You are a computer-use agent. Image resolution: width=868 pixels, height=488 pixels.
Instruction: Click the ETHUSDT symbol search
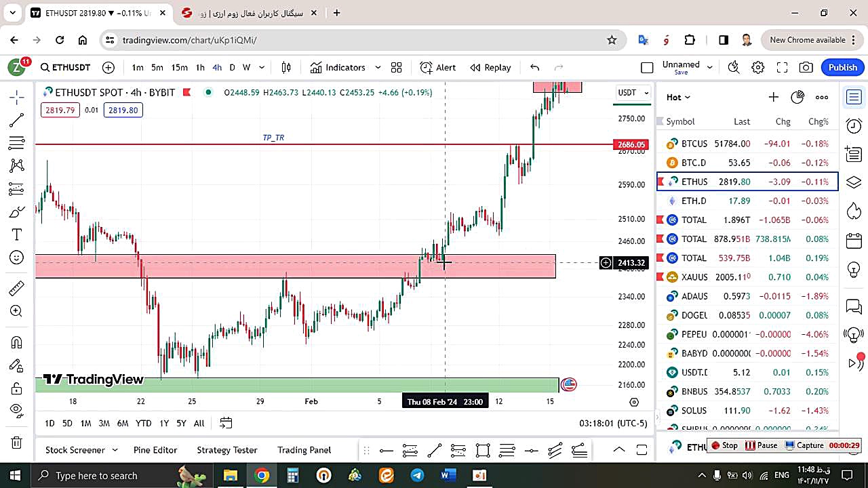(65, 67)
